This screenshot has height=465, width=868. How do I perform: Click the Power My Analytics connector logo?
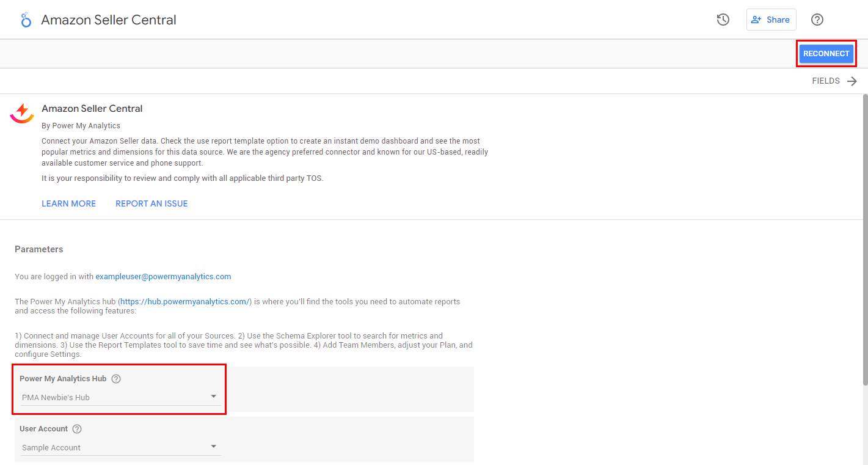tap(22, 113)
